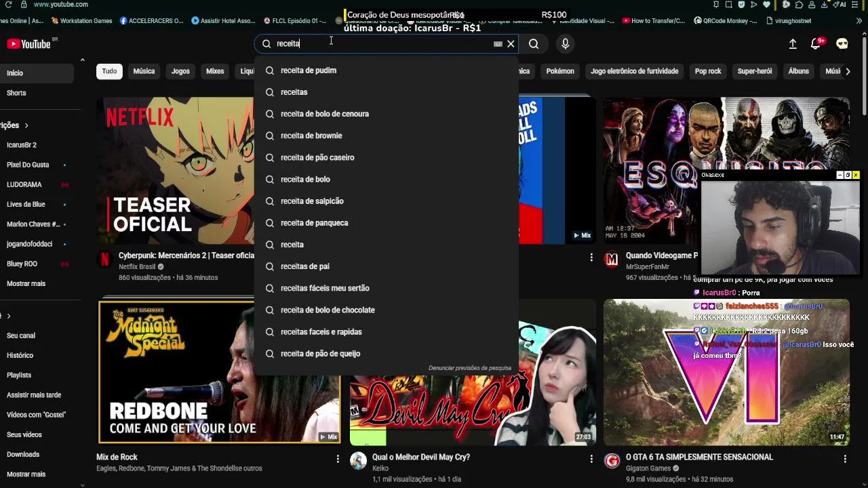Choose suggestion 'receita de salpicão'

click(386, 201)
